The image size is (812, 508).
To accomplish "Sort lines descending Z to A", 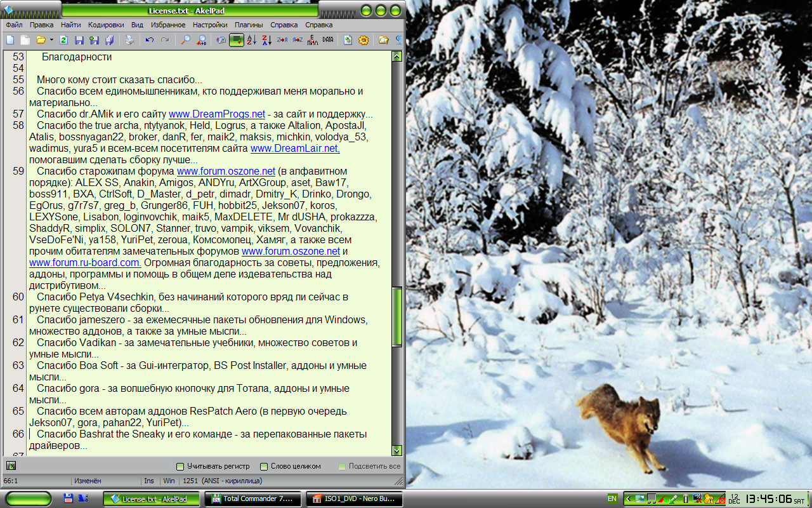I will coord(267,40).
